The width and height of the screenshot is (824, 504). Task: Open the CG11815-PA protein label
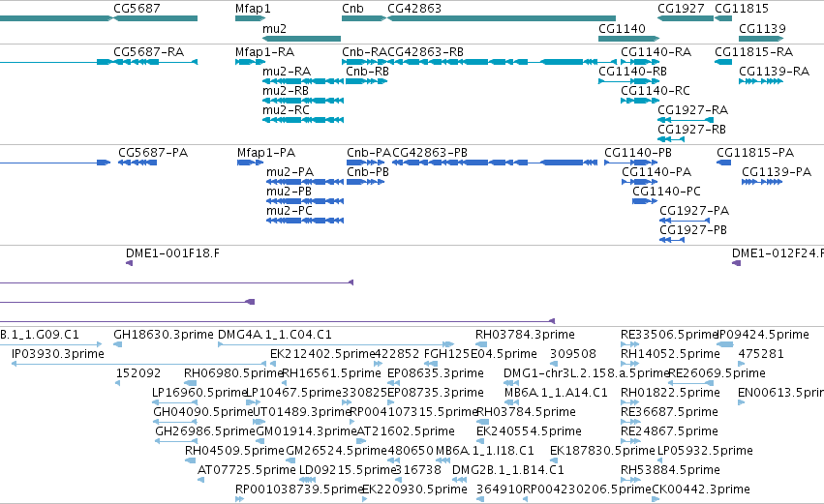755,153
